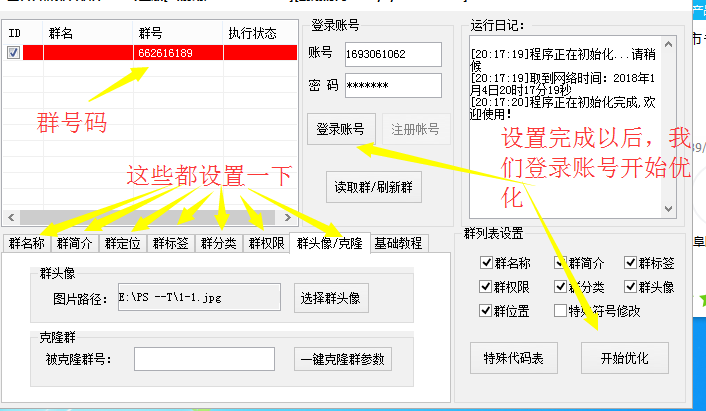Uncheck the 群权限 checkbox
The image size is (706, 411).
(486, 286)
